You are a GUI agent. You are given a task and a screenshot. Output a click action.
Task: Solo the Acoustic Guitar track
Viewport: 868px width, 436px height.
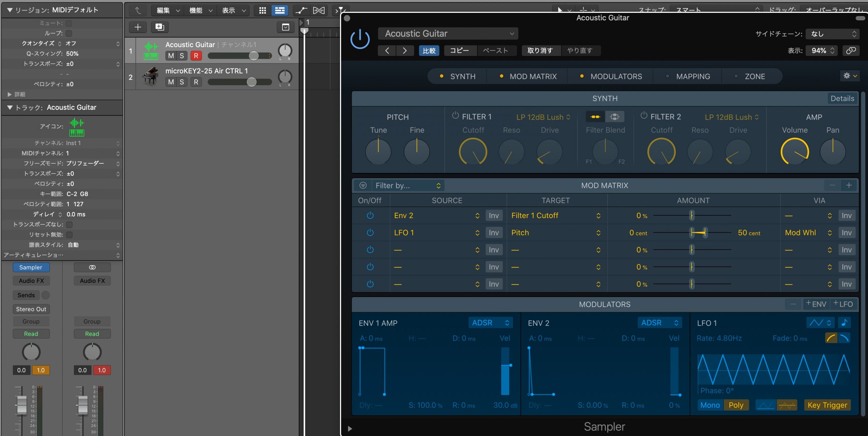(182, 56)
